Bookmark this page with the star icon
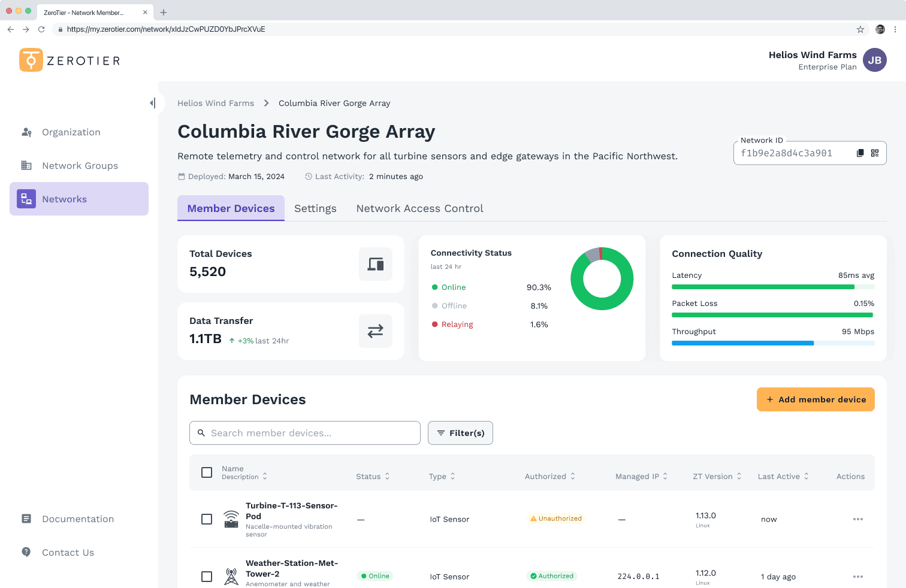The height and width of the screenshot is (588, 906). tap(860, 29)
